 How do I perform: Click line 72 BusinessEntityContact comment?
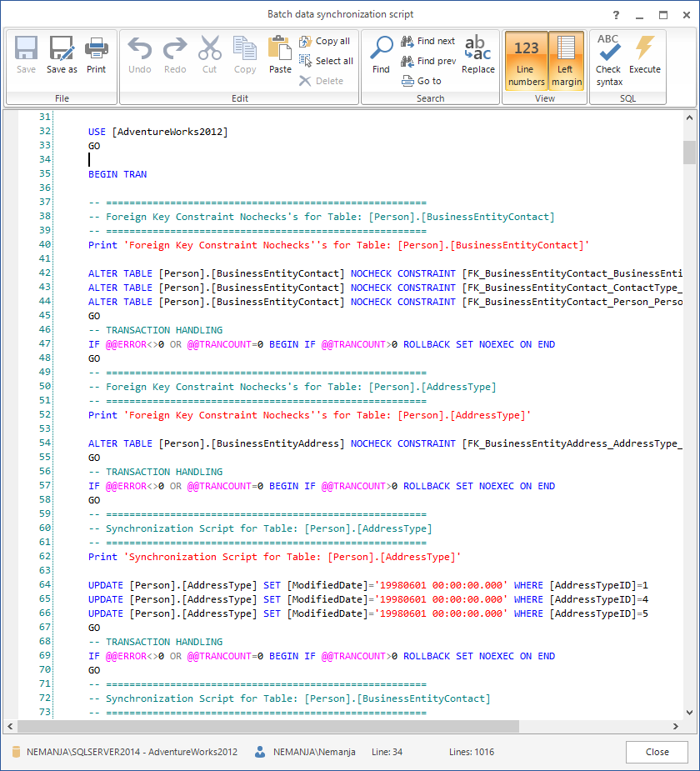tap(289, 698)
